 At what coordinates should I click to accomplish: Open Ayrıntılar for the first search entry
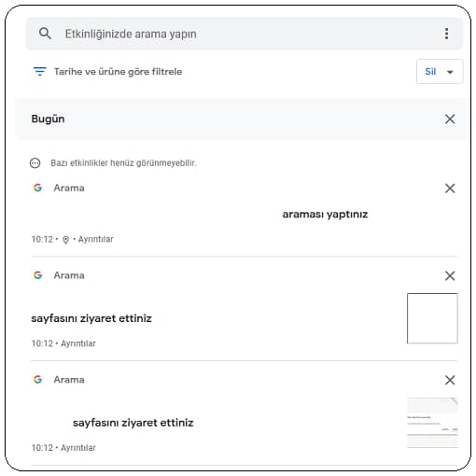[95, 239]
